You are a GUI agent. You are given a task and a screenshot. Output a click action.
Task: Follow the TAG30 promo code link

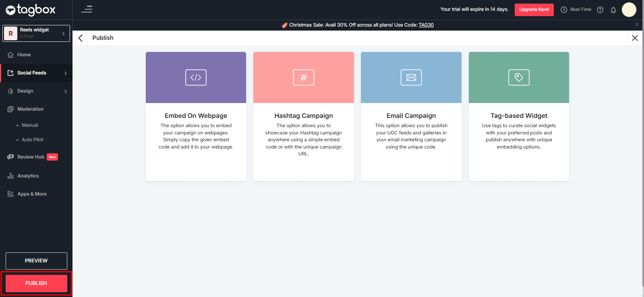[x=426, y=25]
